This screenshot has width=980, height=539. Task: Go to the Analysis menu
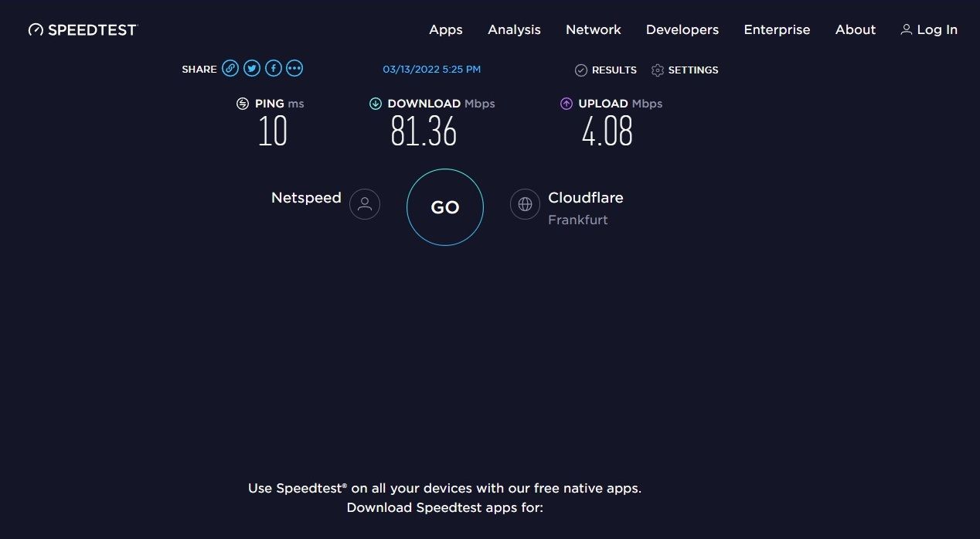[514, 29]
